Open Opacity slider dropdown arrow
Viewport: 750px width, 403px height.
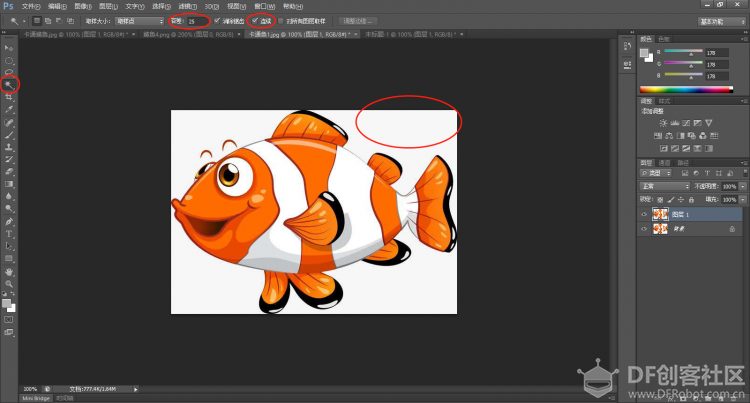(743, 186)
